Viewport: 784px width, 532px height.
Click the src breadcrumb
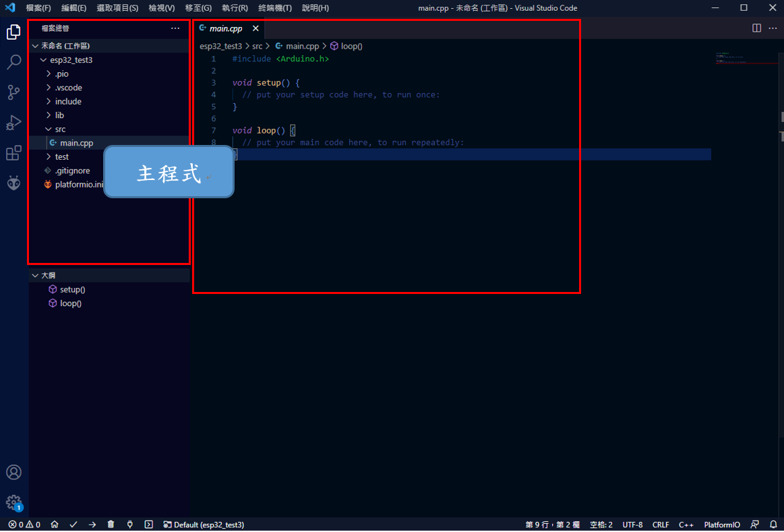pos(257,46)
